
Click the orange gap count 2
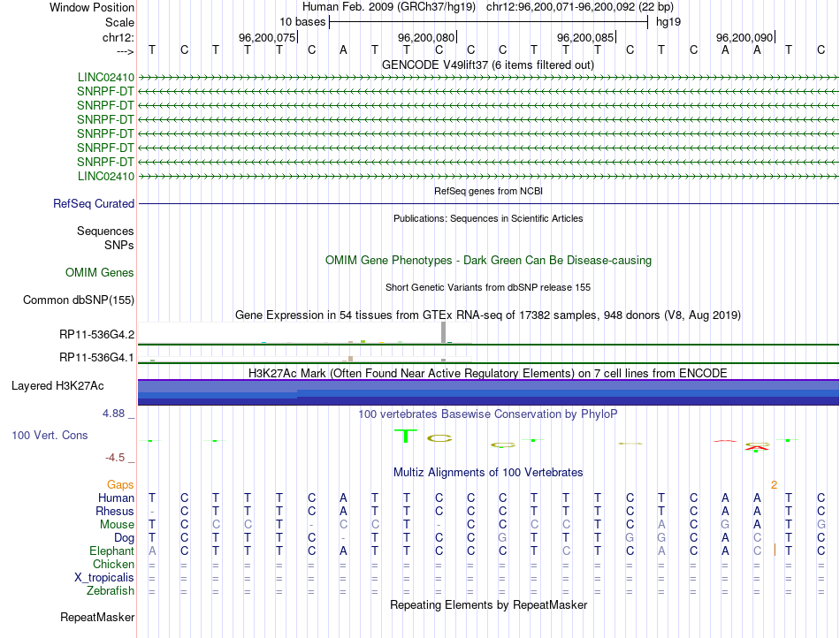[x=774, y=485]
